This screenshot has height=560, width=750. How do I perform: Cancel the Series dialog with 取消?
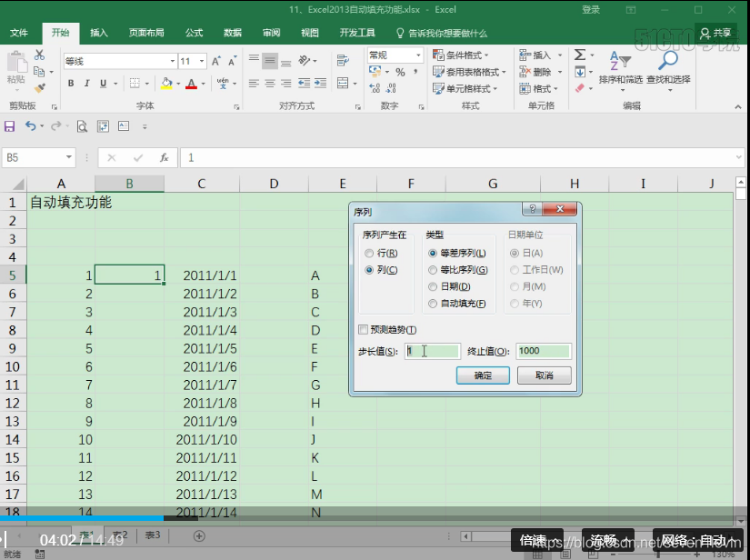tap(545, 375)
